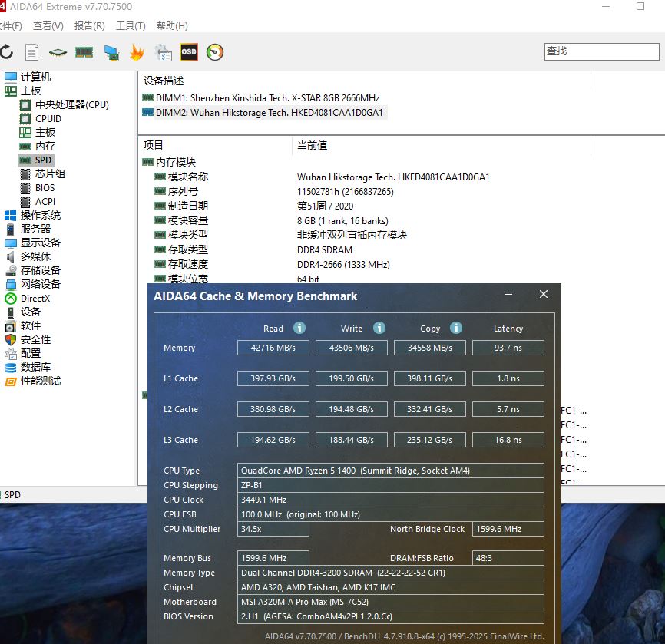The image size is (665, 644).
Task: Click the Refresh toolbar icon
Action: click(6, 52)
